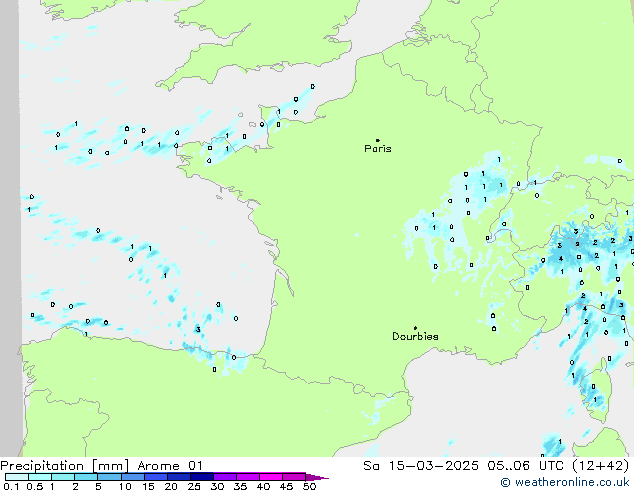Screen dimensions: 634x490
Task: Select the Dourbies city label
Action: click(x=415, y=336)
